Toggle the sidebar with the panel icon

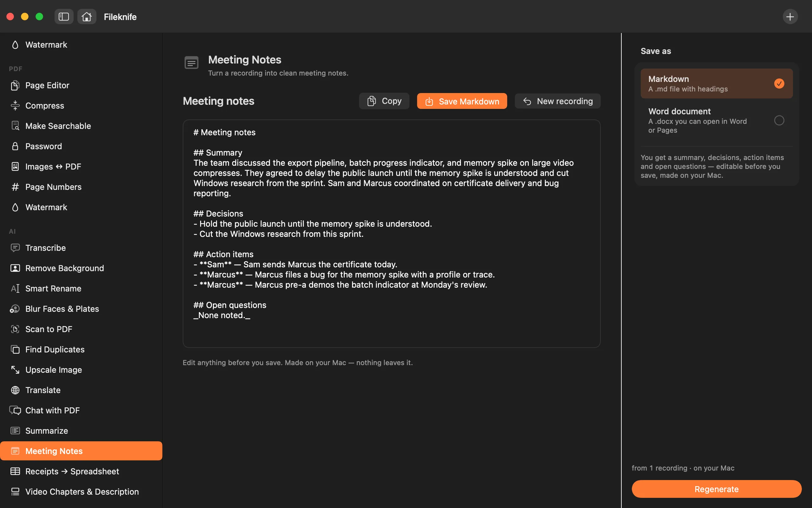(x=64, y=17)
